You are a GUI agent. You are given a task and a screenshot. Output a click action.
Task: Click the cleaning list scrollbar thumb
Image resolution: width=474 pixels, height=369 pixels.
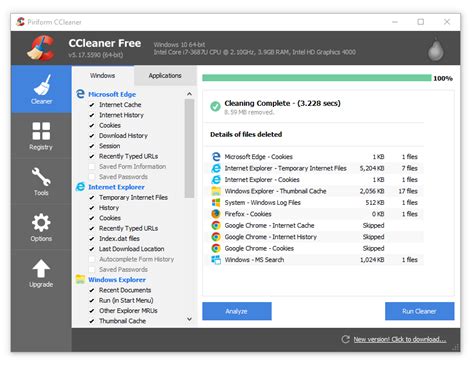189,148
